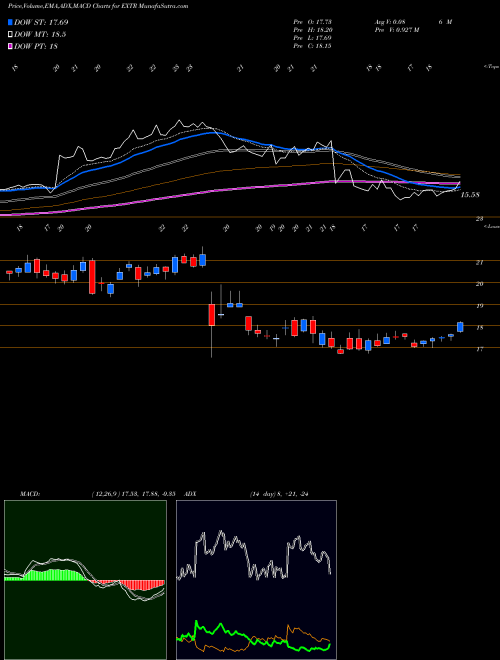
Task: Click the last blue candlestick near 18
Action: pos(460,327)
